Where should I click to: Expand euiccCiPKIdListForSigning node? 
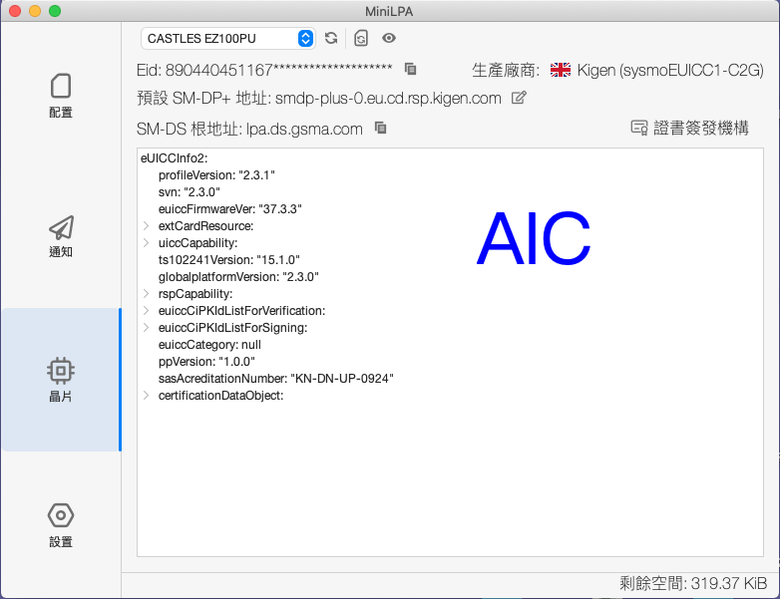pyautogui.click(x=146, y=327)
